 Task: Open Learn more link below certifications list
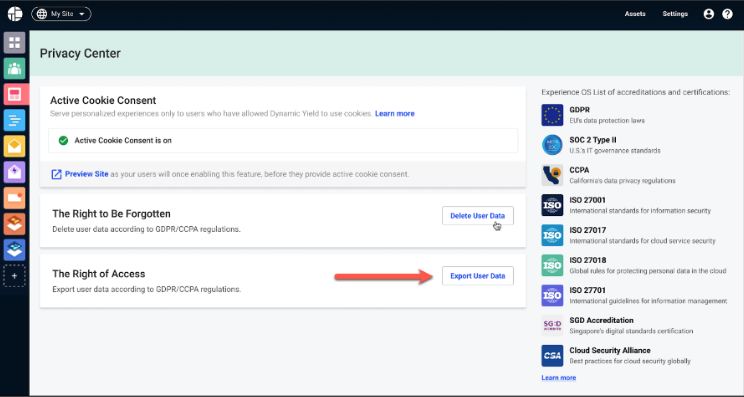558,378
